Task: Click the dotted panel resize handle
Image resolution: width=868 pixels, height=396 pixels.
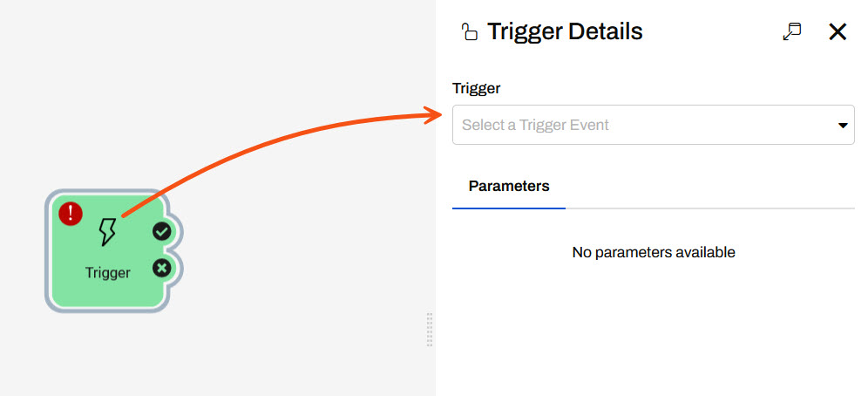Action: (x=430, y=330)
